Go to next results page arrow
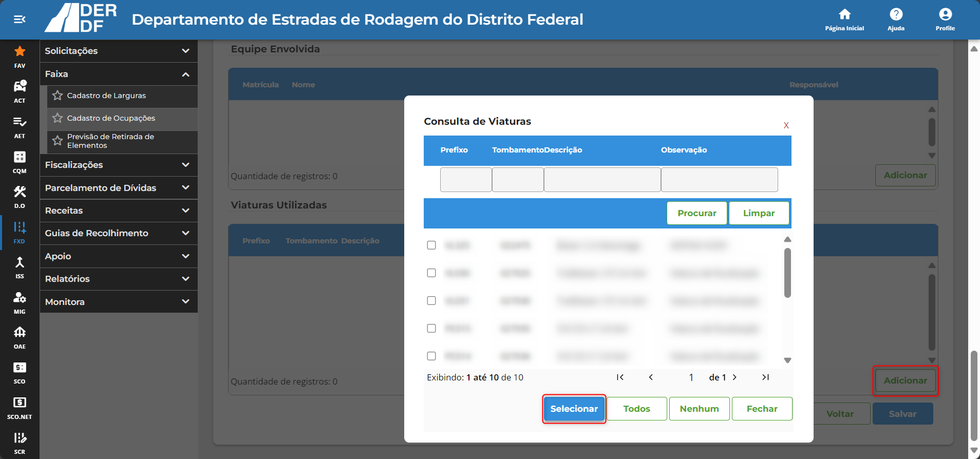Screen dimensions: 980x459 click(x=734, y=377)
